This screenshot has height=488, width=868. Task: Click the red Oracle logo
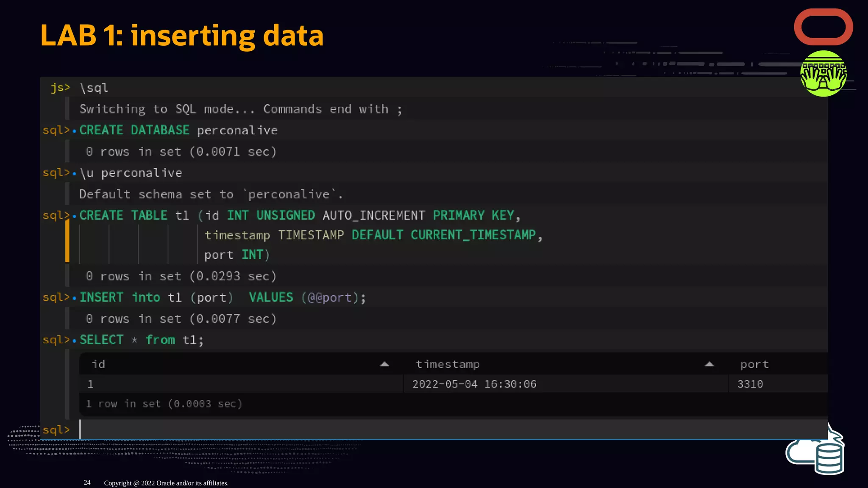[x=823, y=27]
